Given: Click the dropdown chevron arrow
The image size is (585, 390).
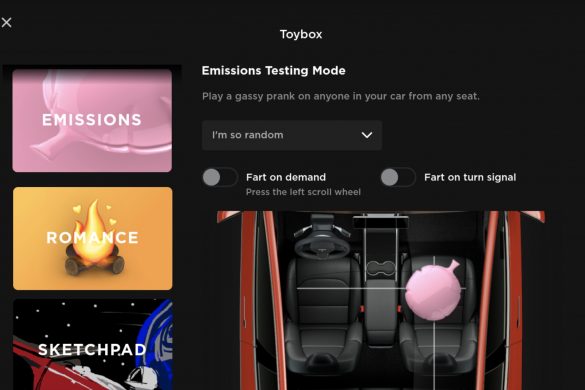Looking at the screenshot, I should coord(367,135).
